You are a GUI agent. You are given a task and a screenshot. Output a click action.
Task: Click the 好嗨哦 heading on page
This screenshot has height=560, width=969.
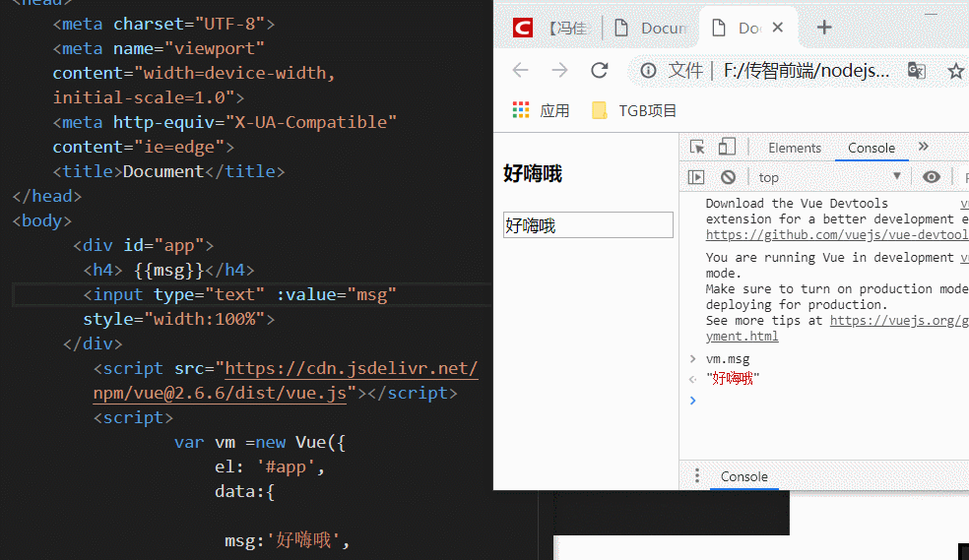pyautogui.click(x=532, y=174)
